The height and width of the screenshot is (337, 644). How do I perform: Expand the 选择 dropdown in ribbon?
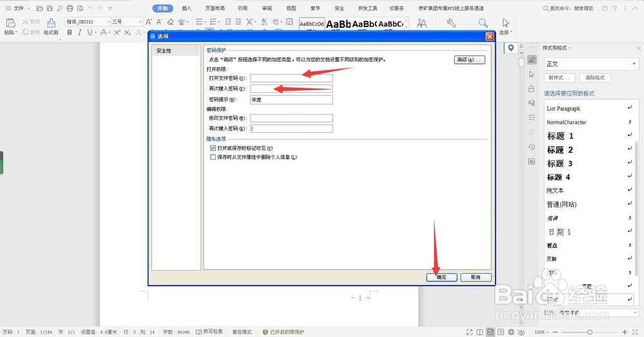[511, 32]
